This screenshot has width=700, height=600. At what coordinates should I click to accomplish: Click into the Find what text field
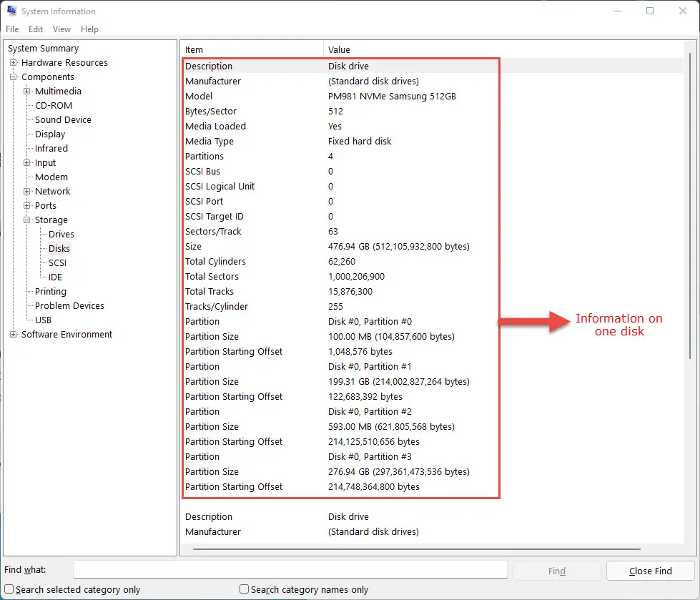(290, 570)
